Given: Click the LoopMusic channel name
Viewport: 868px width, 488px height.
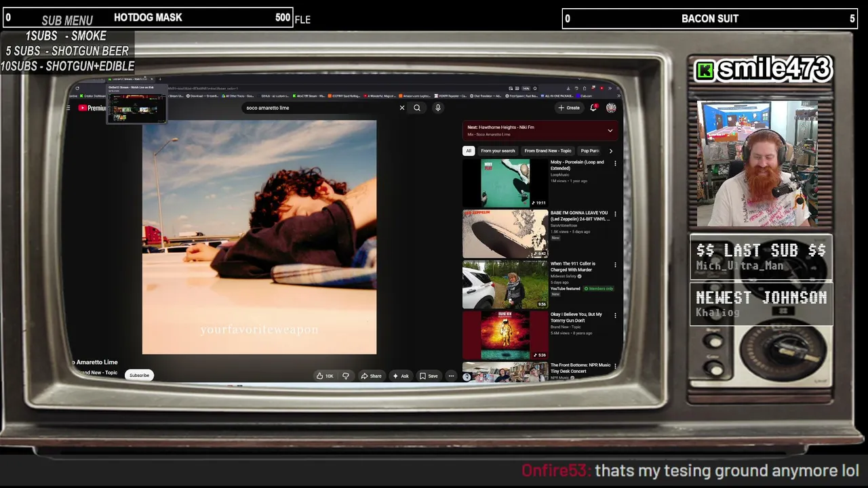Looking at the screenshot, I should 560,175.
